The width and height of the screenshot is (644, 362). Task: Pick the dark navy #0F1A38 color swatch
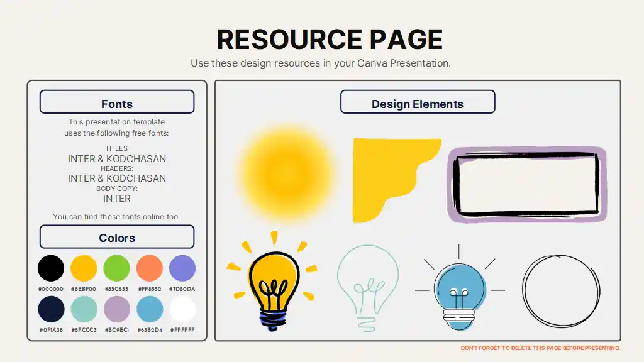click(x=51, y=309)
